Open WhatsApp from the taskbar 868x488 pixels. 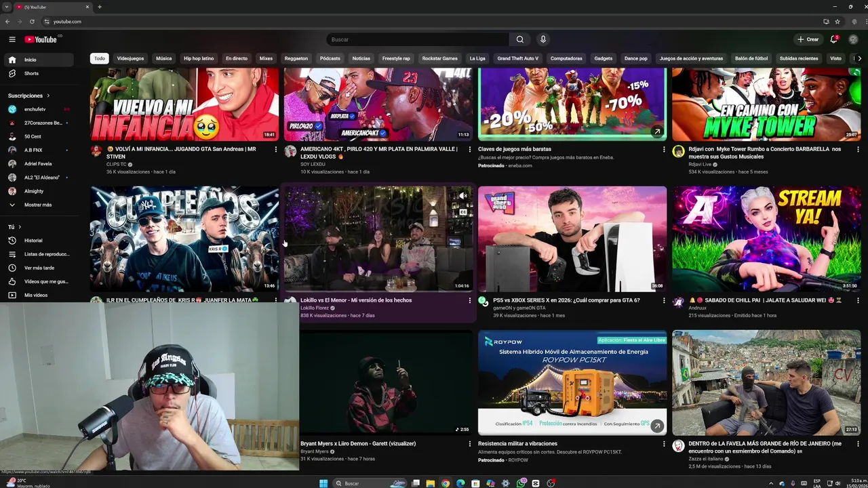(521, 483)
